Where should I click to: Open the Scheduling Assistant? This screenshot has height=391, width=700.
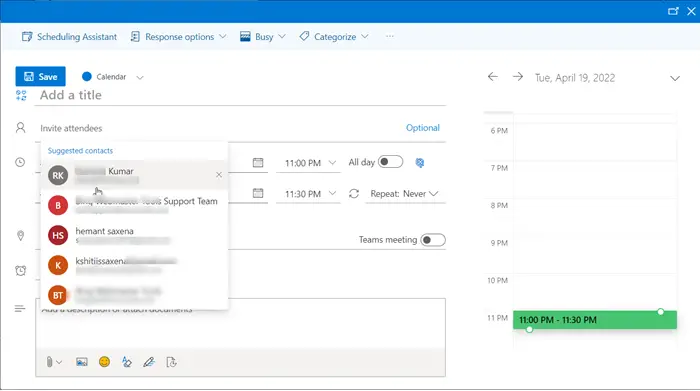69,37
